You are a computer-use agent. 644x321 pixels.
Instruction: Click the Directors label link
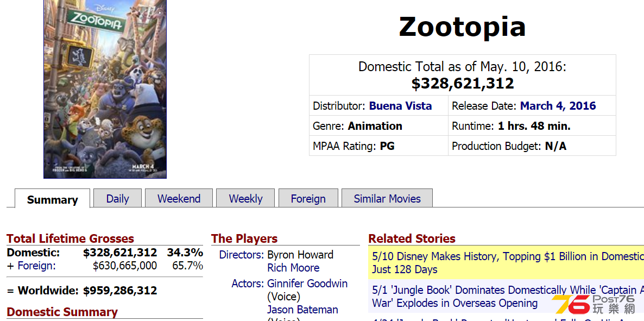(241, 255)
